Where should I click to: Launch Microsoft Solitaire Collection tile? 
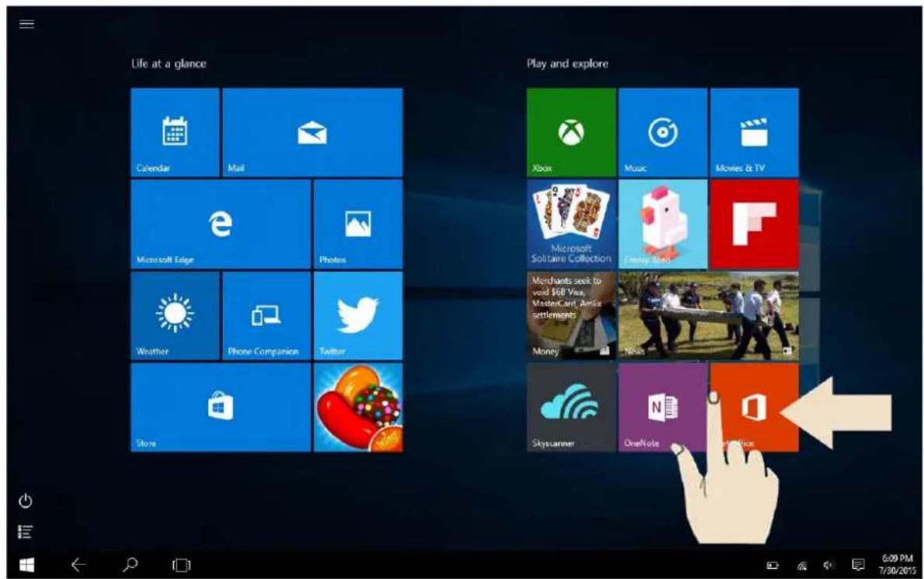coord(571,224)
